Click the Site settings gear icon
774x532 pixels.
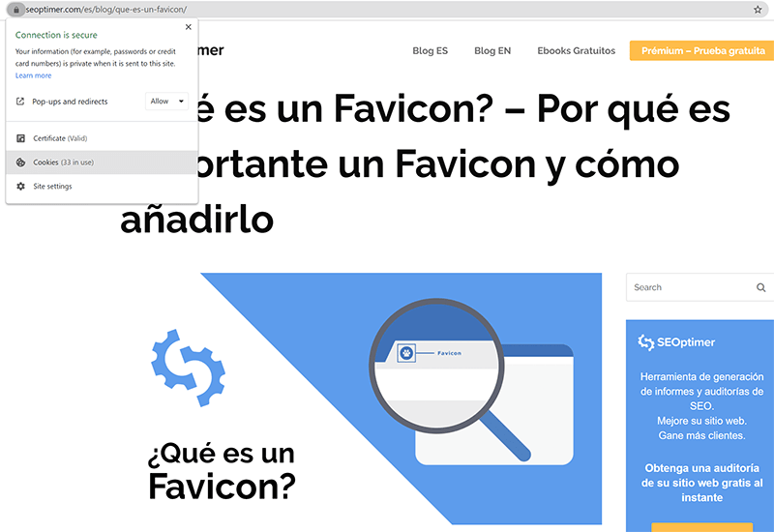(20, 186)
